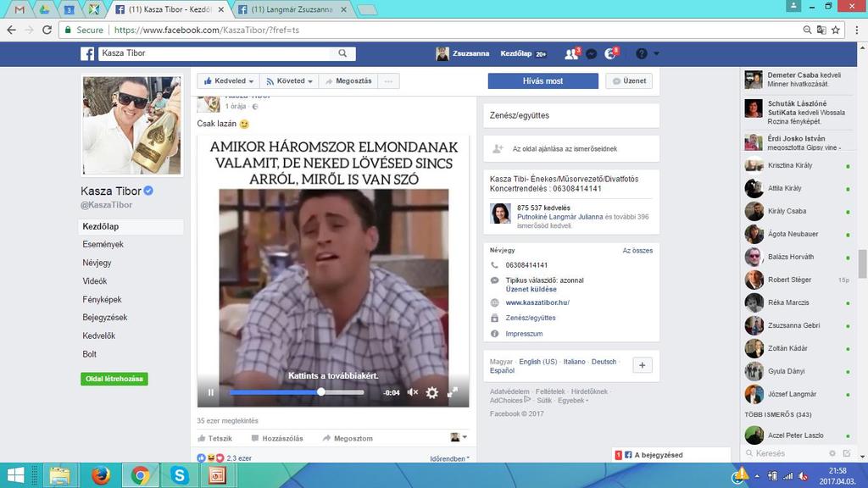The image size is (868, 488).
Task: Click the search magnifier in Facebook search bar
Action: [x=342, y=53]
